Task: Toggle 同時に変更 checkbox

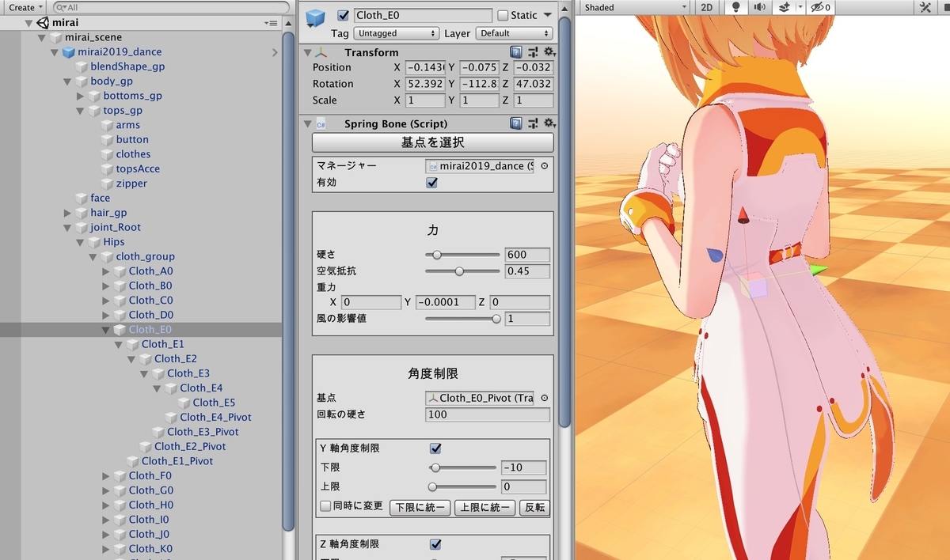Action: click(x=325, y=506)
